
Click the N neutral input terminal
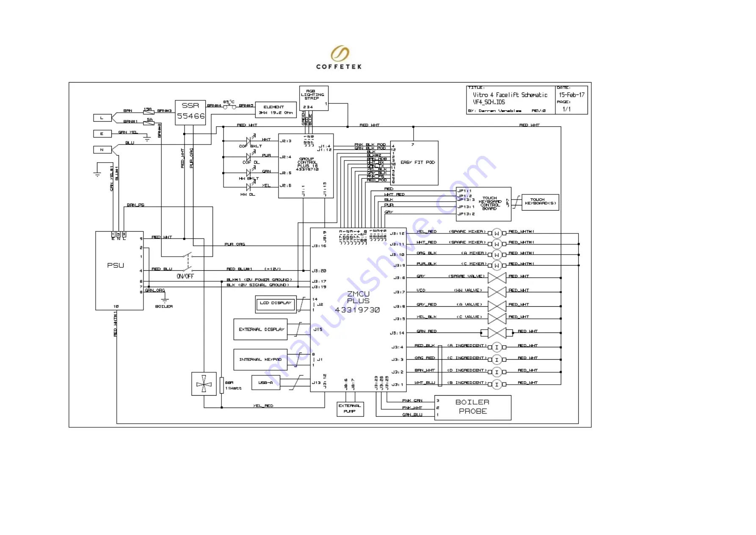tap(102, 150)
